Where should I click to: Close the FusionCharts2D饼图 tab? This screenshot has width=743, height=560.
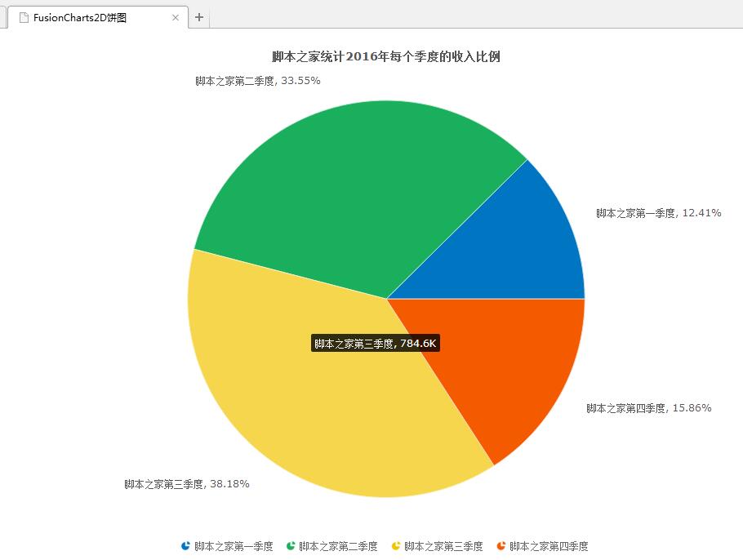point(176,17)
